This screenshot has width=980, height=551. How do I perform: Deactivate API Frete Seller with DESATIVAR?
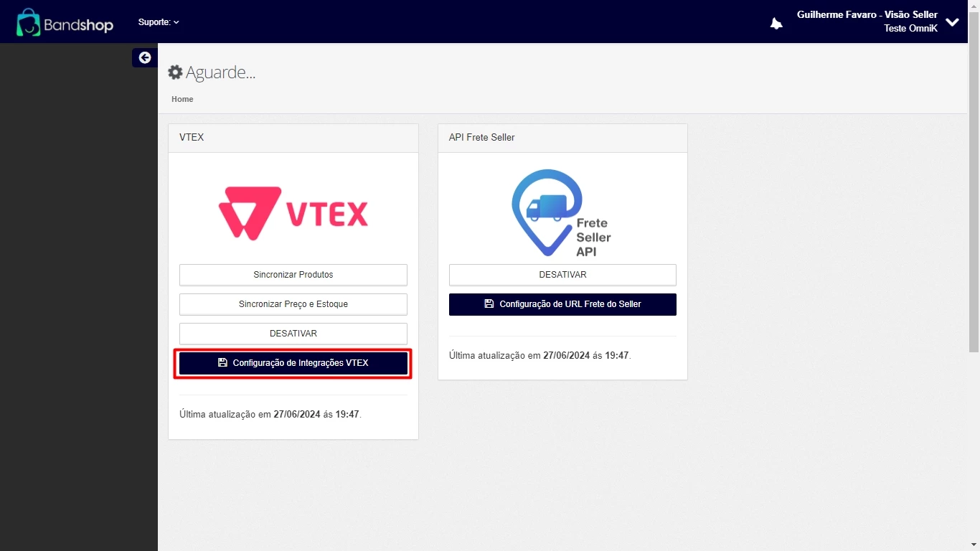point(562,275)
